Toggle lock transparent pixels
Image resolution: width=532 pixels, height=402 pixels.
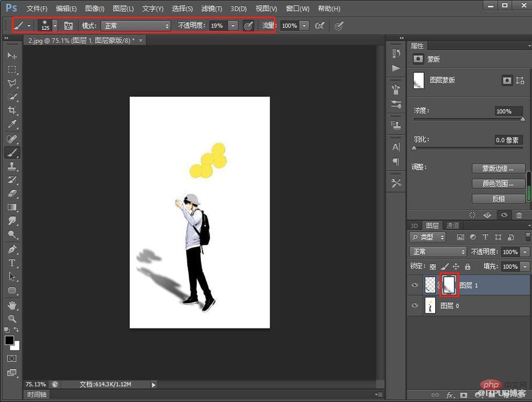coord(433,267)
